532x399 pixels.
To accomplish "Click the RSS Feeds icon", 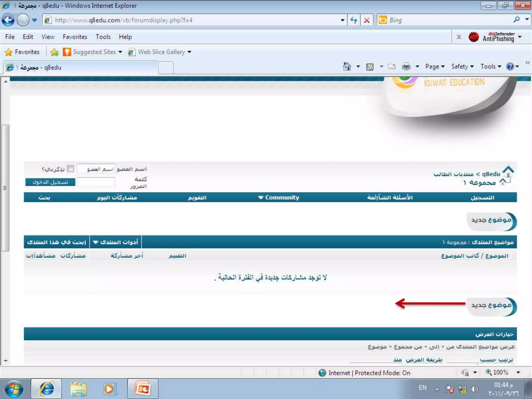I will pyautogui.click(x=370, y=67).
